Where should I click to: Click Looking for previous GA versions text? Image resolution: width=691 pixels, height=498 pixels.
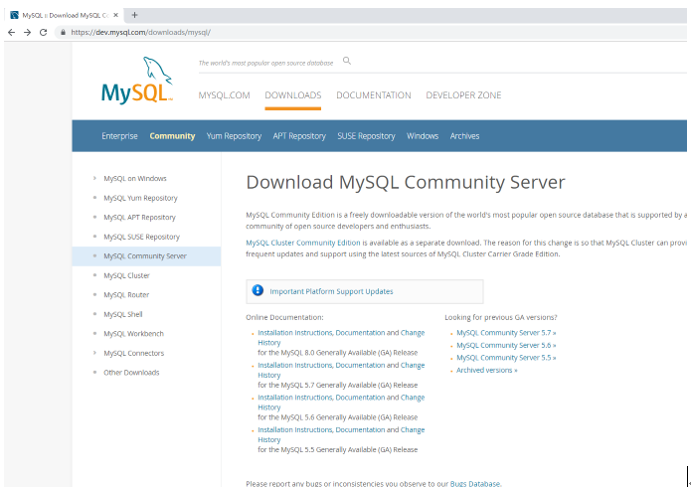[x=501, y=317]
